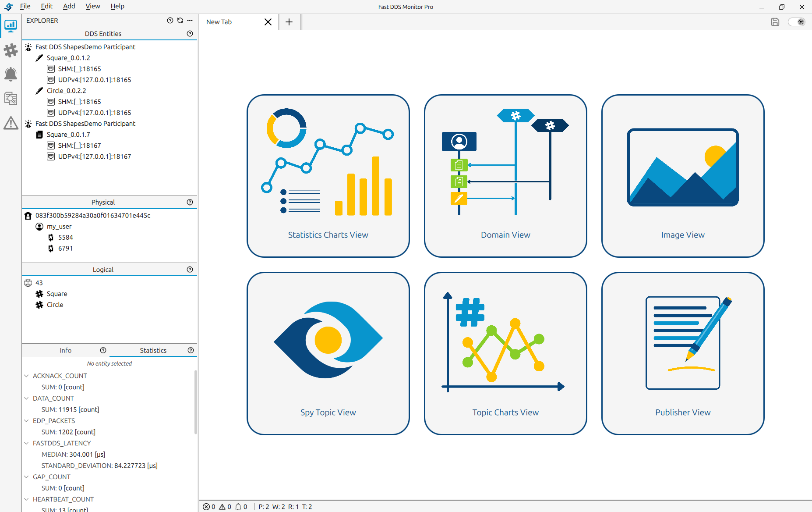Collapse the FASTDDS_LATENCY statistics group
The height and width of the screenshot is (512, 812).
point(26,443)
